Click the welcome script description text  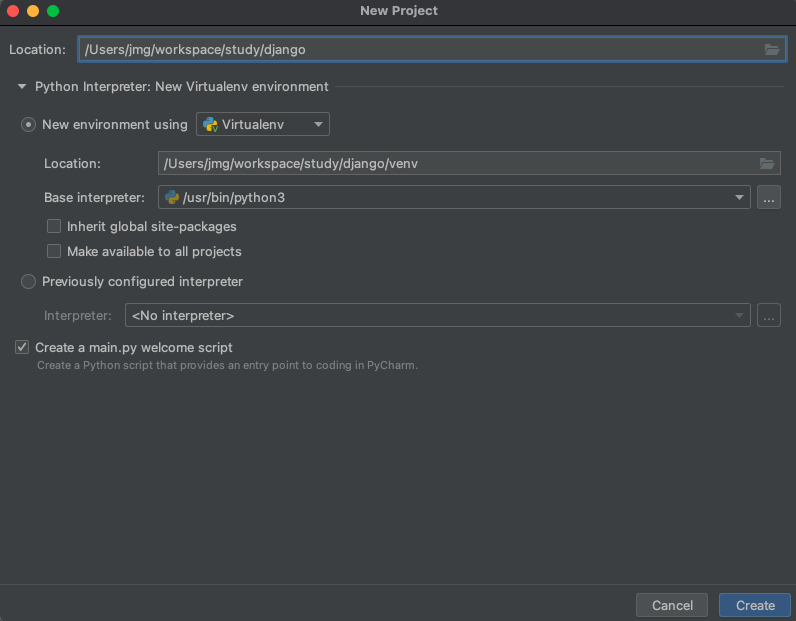(227, 365)
